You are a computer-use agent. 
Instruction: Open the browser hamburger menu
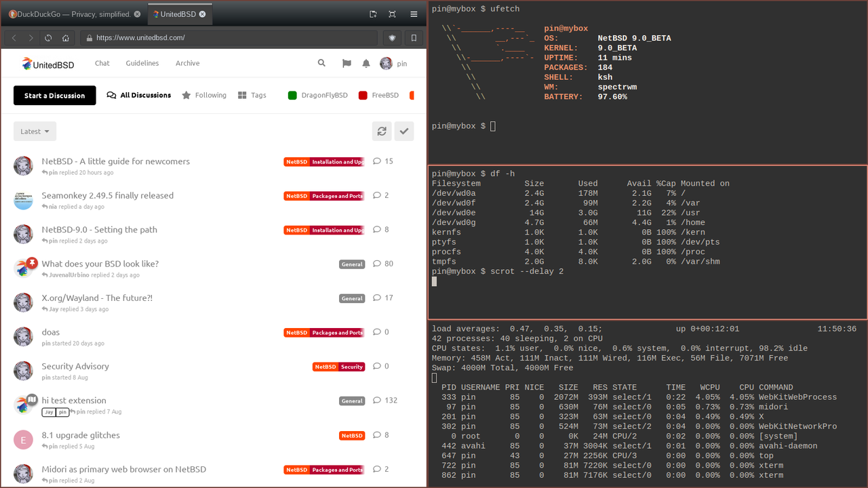(414, 14)
